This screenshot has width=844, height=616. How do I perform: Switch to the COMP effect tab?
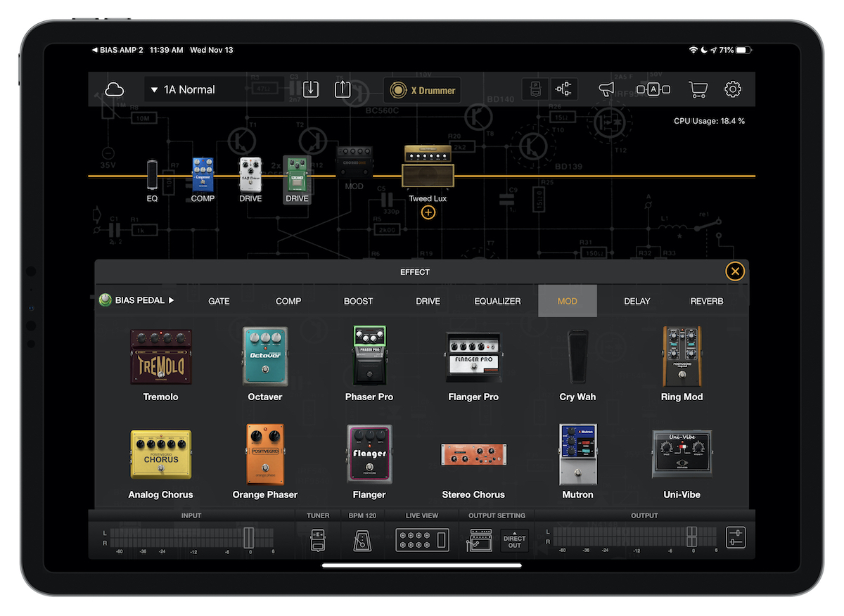tap(288, 301)
